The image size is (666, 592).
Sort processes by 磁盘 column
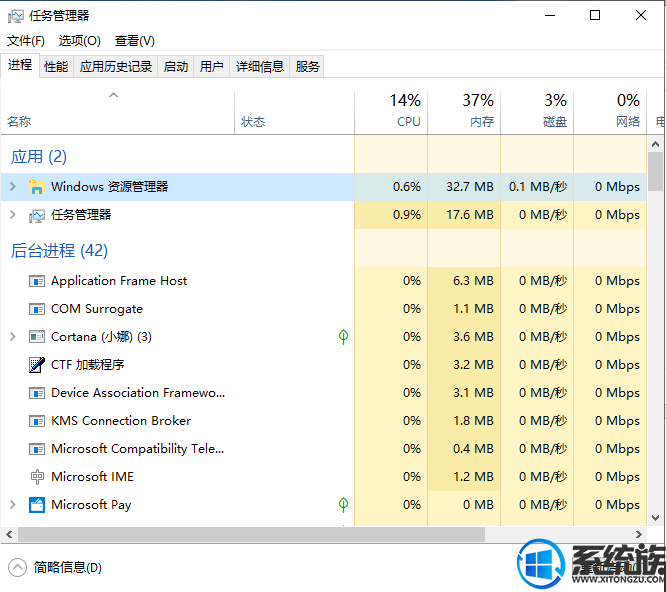click(x=537, y=112)
